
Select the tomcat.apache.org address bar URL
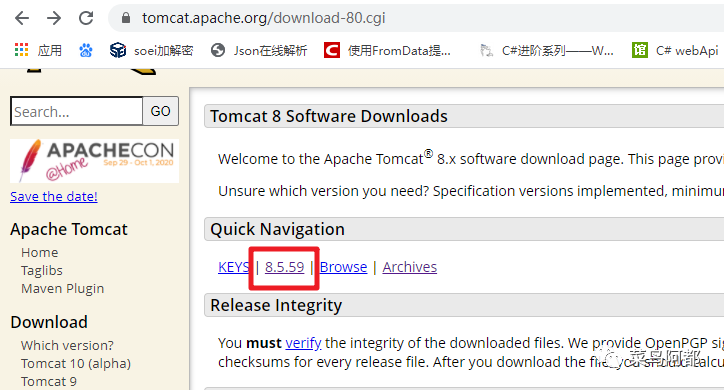pos(263,18)
